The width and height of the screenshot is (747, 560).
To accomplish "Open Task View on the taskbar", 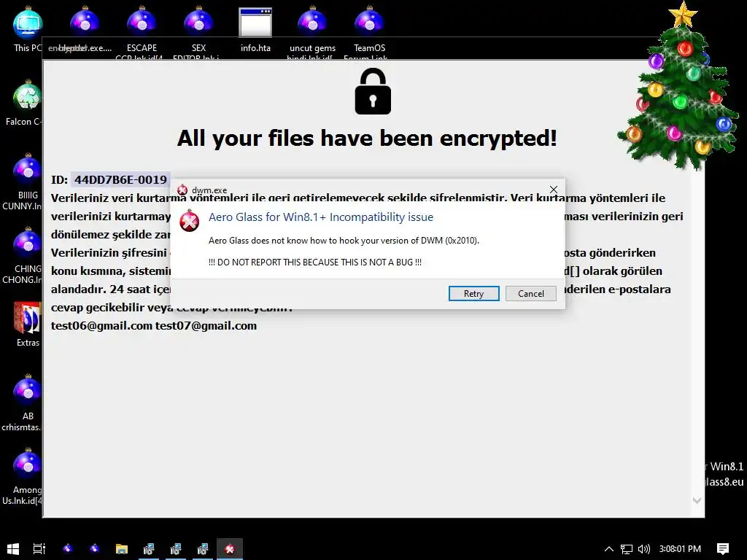I will [39, 548].
